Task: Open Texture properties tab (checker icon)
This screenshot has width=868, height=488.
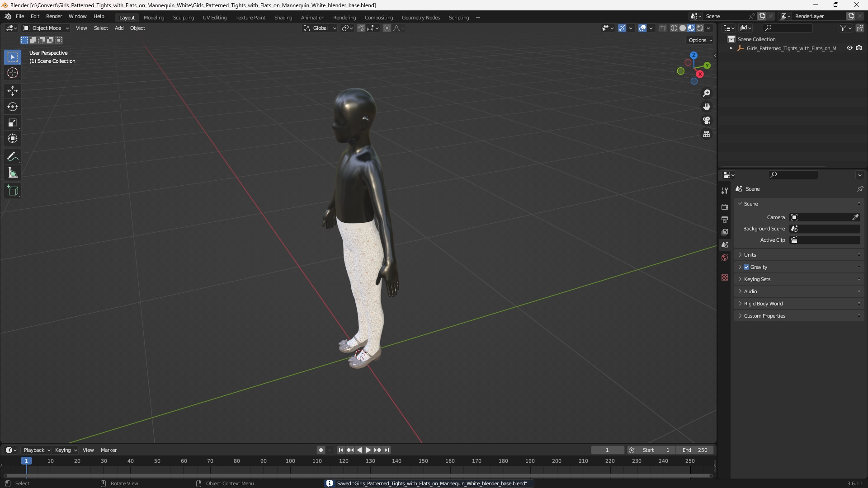Action: 725,277
